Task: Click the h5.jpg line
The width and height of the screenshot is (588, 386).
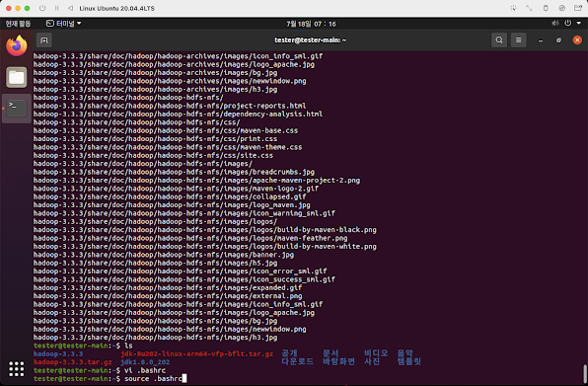Action: (x=155, y=263)
